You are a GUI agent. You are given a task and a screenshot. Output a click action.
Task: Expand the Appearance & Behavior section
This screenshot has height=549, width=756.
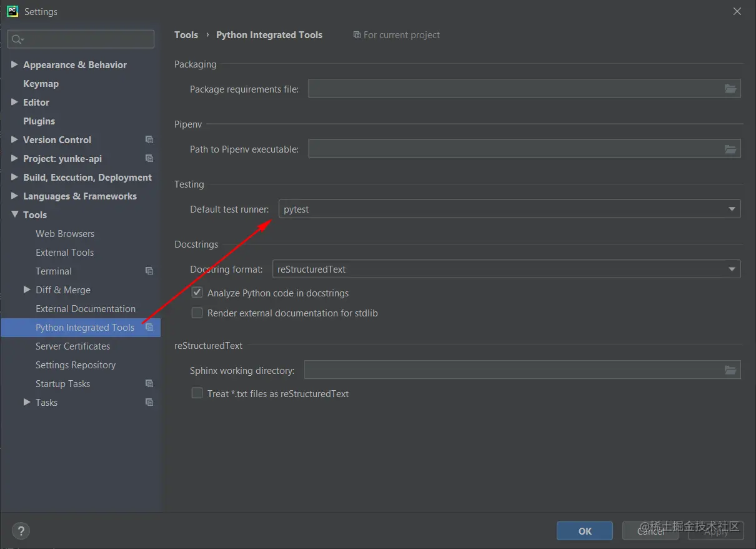click(x=14, y=64)
